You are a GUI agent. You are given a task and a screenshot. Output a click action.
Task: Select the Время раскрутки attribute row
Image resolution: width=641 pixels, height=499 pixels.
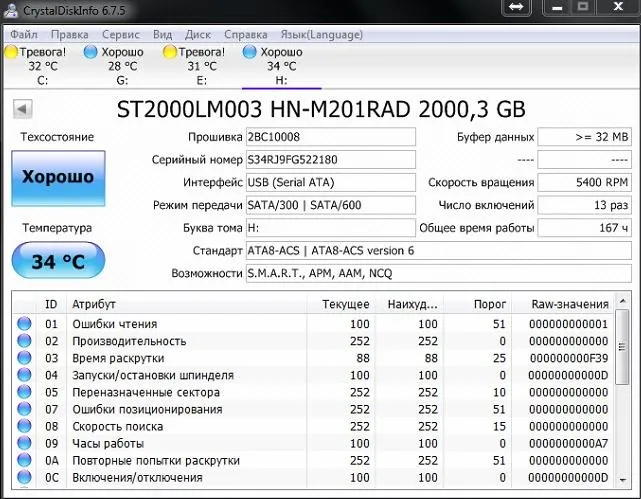pos(313,358)
